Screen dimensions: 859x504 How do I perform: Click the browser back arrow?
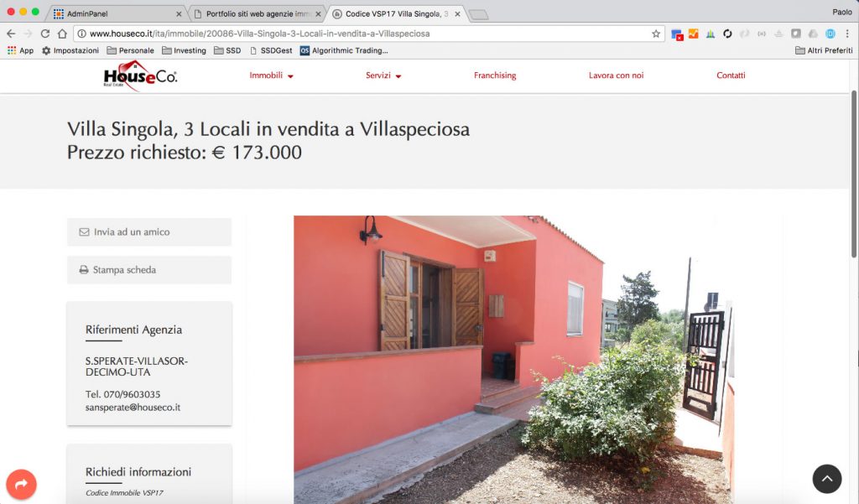(x=11, y=34)
